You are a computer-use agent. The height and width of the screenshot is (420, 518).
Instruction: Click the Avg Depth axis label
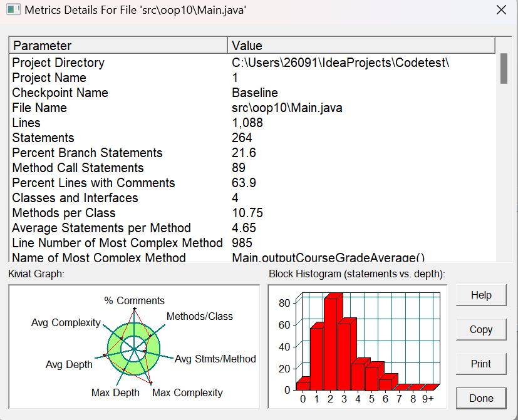tap(69, 364)
